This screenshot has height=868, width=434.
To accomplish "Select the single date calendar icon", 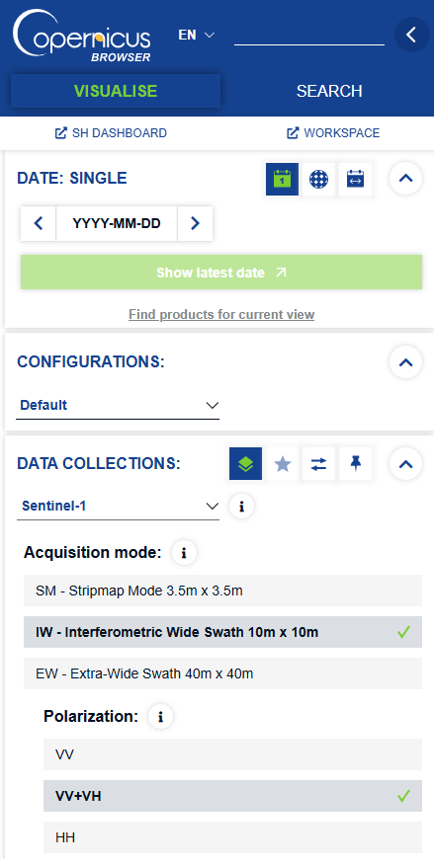I will (x=282, y=179).
